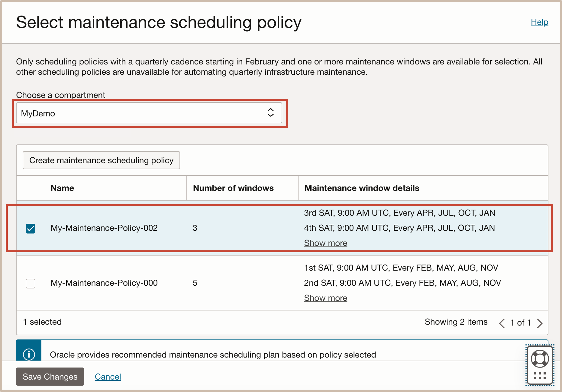Show more windows for Policy-002
The image size is (562, 392).
(325, 243)
